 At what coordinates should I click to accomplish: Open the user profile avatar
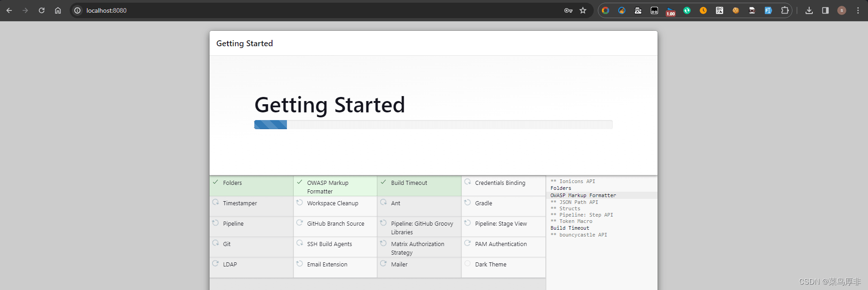tap(842, 10)
